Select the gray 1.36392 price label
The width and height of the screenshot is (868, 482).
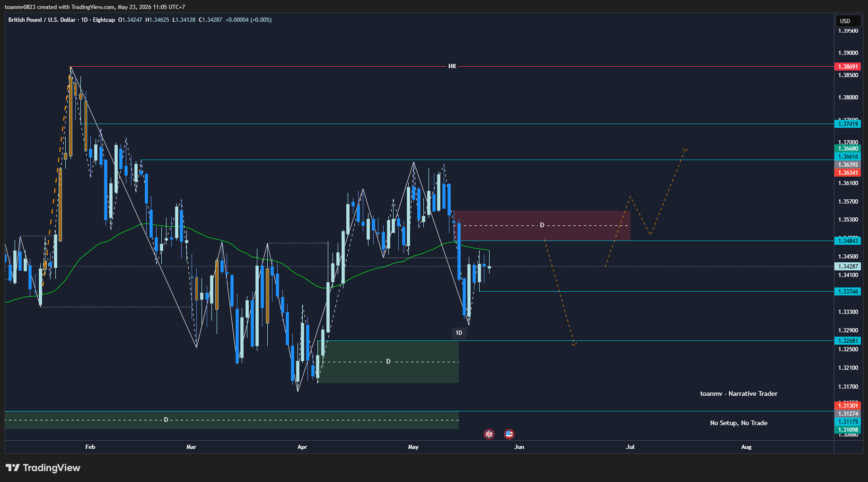point(848,165)
